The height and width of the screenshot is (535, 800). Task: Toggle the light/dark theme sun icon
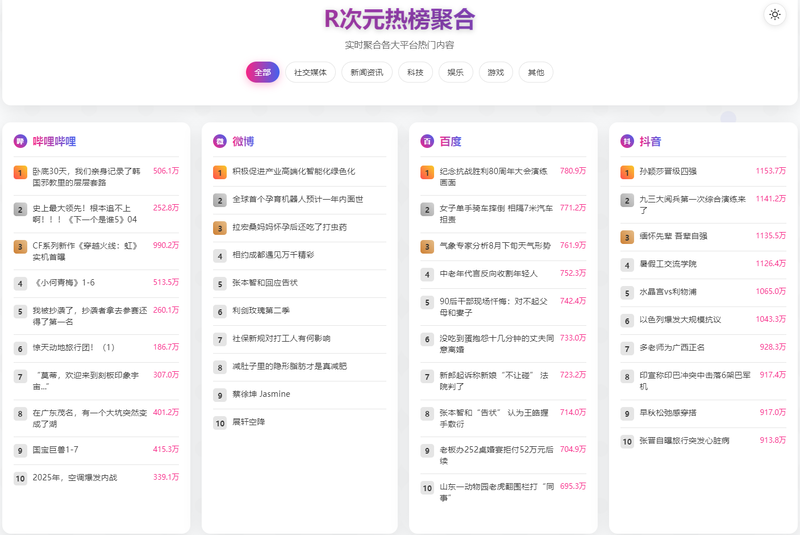click(x=775, y=14)
